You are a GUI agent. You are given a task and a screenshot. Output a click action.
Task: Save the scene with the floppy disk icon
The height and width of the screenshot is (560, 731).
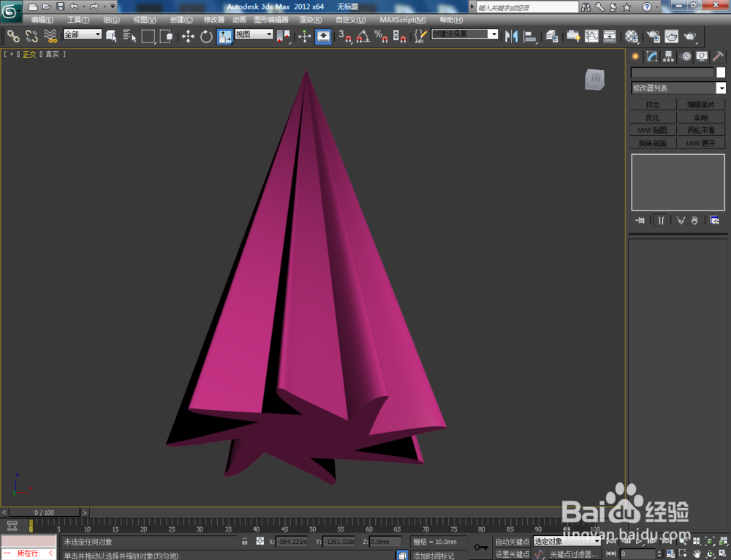click(60, 7)
